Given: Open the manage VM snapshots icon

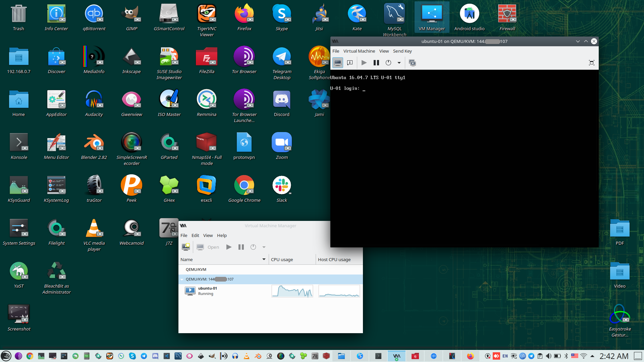Looking at the screenshot, I should point(412,63).
